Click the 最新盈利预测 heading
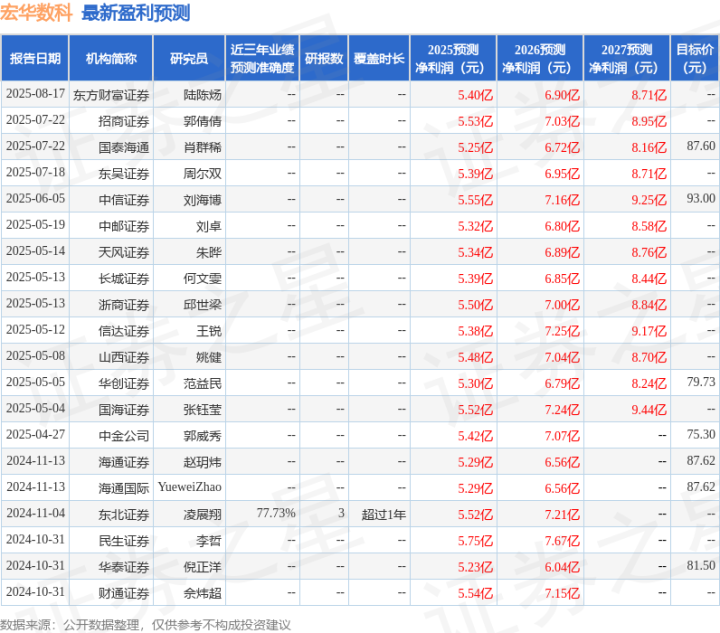Screen dimensions: 720x633 136,12
